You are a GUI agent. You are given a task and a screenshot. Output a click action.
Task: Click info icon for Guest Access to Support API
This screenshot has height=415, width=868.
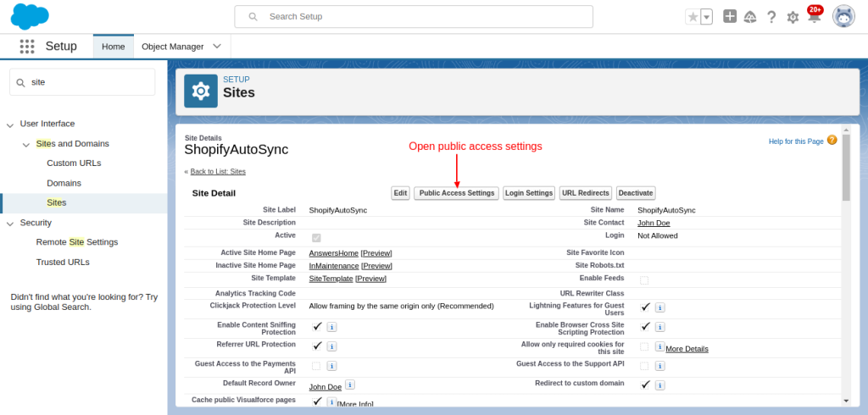coord(659,366)
